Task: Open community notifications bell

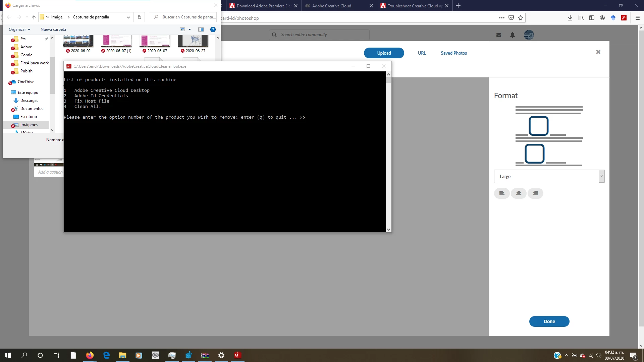Action: click(x=512, y=35)
